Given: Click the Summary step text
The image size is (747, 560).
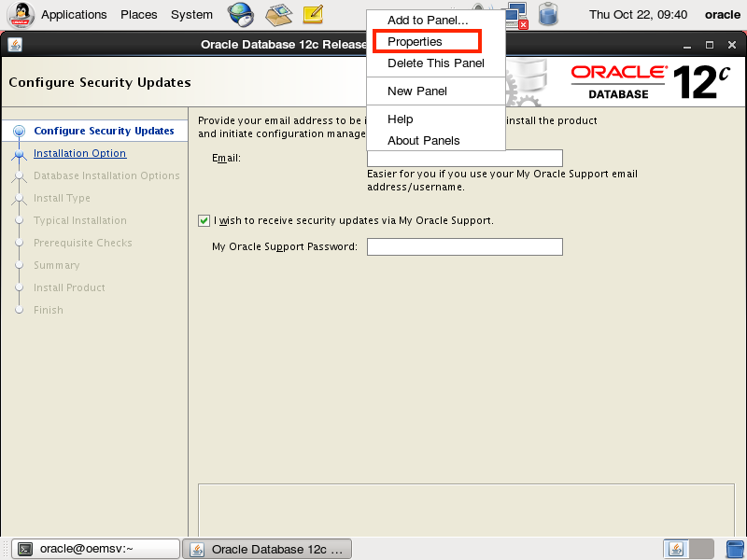Looking at the screenshot, I should (x=57, y=265).
